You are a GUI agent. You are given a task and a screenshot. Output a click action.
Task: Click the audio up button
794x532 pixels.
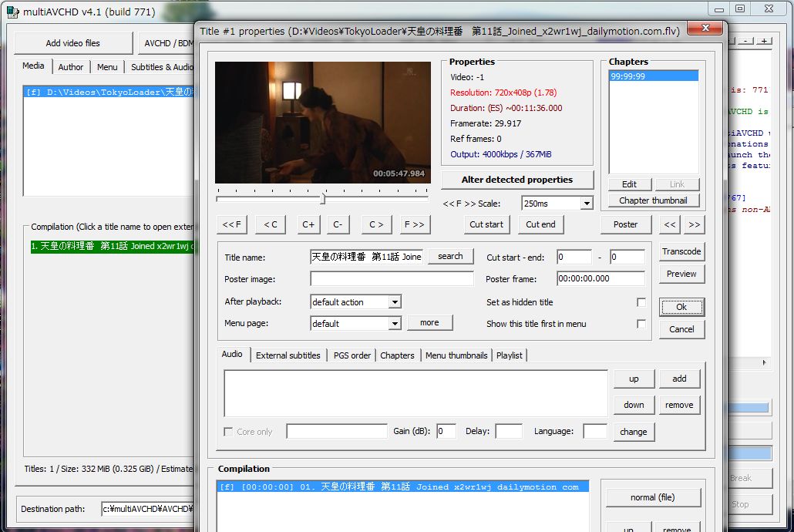pyautogui.click(x=634, y=379)
